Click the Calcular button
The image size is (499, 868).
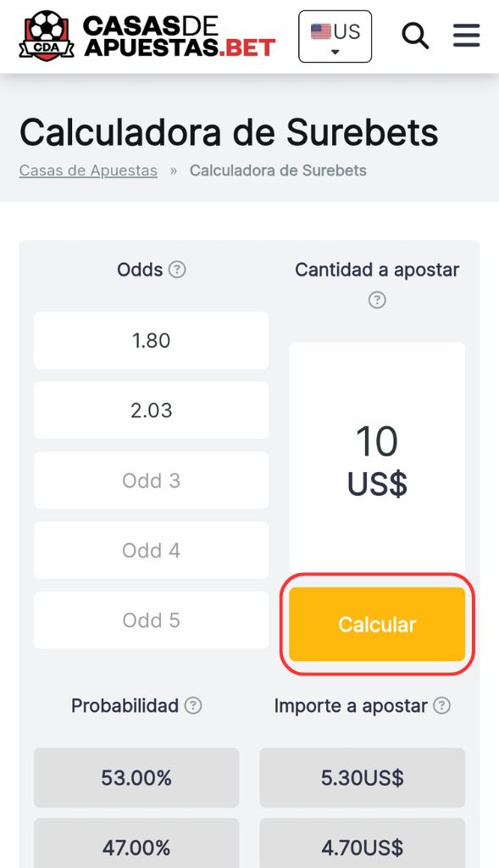coord(377,625)
